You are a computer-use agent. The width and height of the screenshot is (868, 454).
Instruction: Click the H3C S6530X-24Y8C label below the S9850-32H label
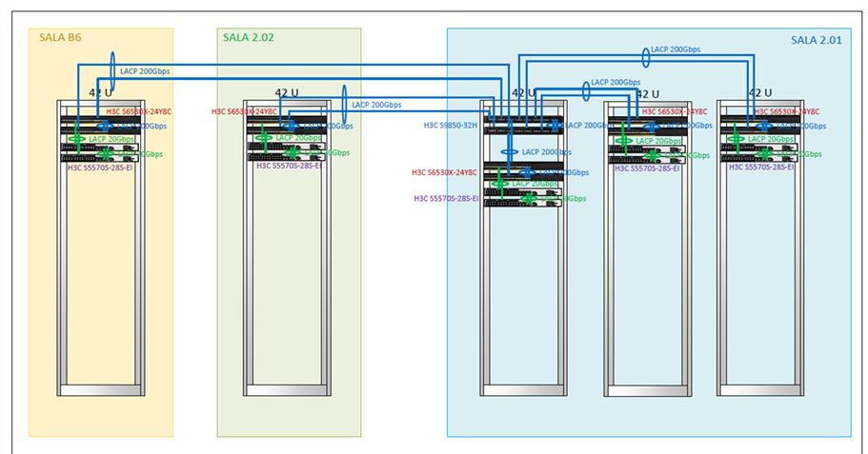[x=444, y=172]
